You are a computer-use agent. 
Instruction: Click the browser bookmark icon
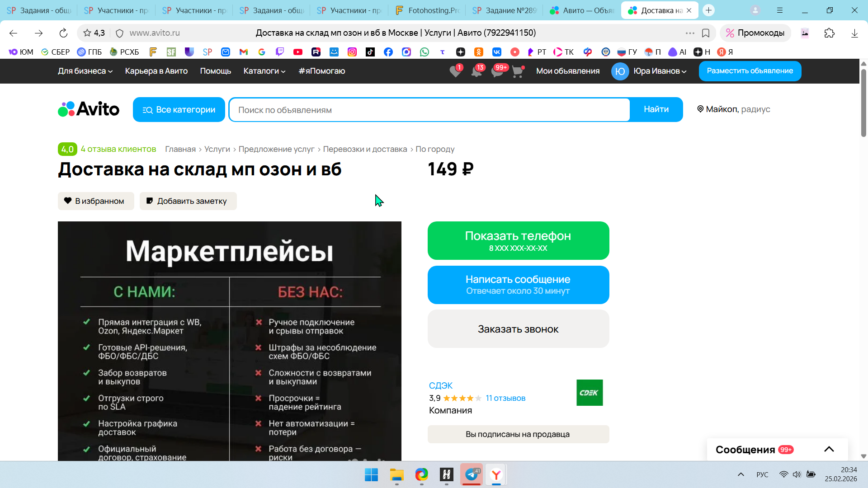[706, 33]
